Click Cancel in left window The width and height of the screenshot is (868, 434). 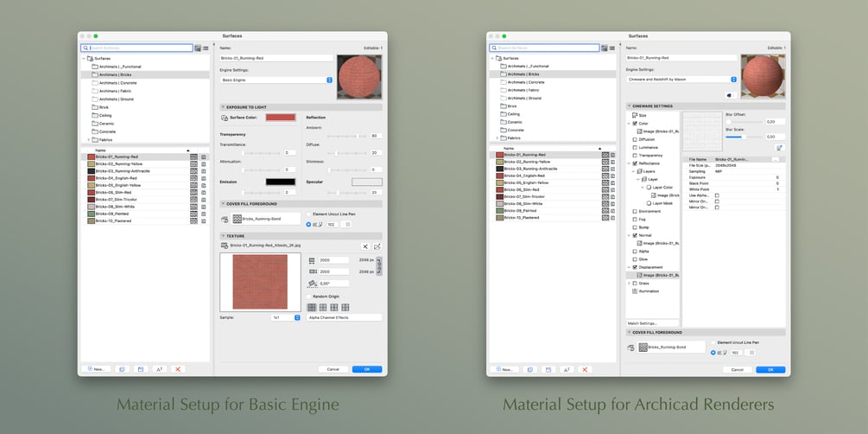coord(333,369)
